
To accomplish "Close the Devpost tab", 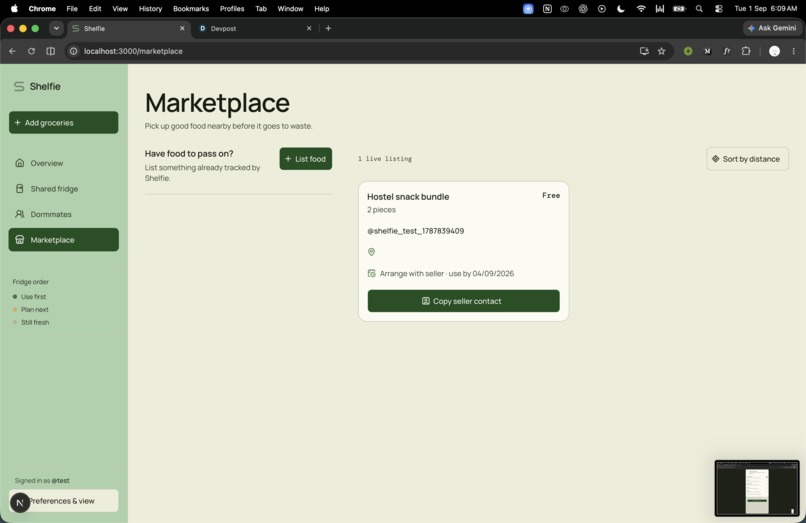I will tap(309, 28).
